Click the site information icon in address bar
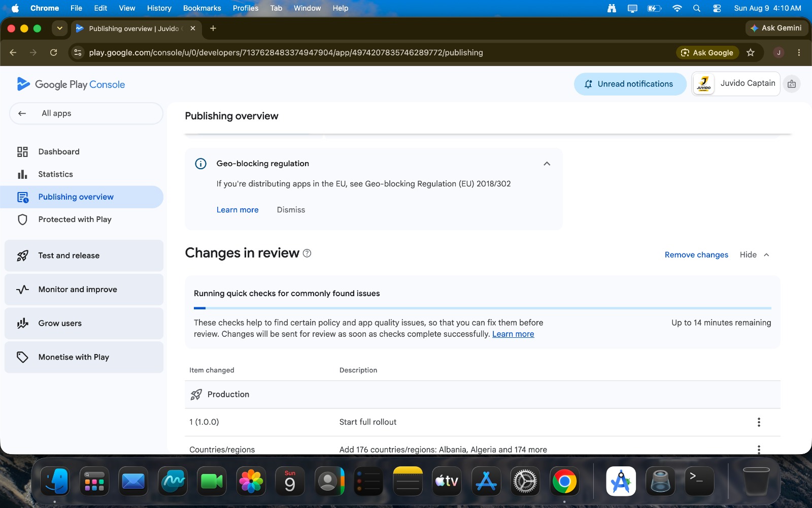The image size is (812, 508). pos(78,52)
